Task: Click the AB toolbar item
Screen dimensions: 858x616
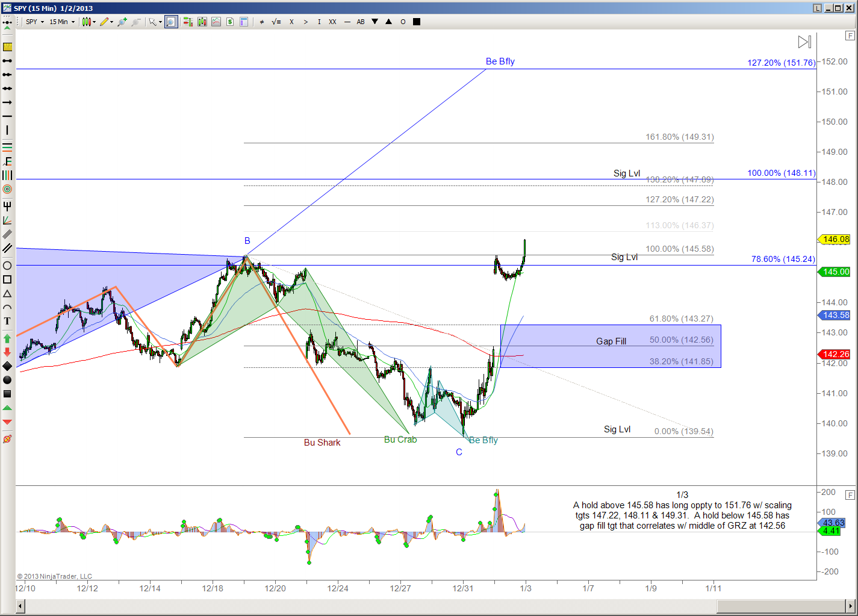Action: click(x=361, y=22)
